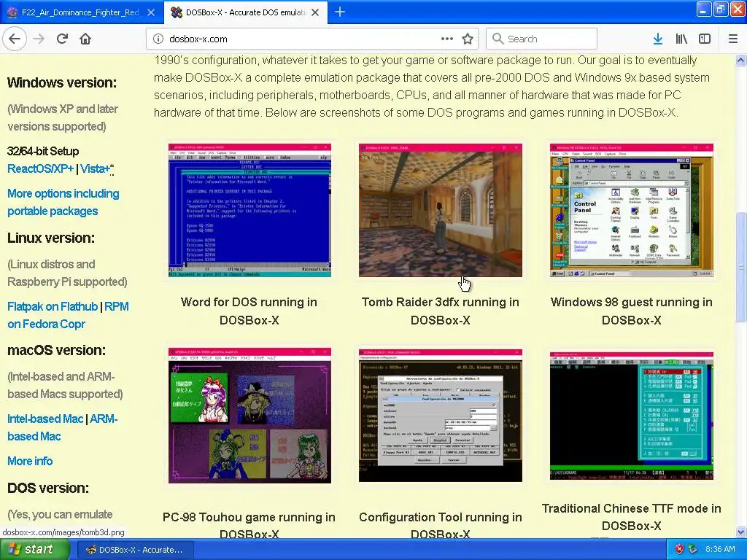Follow the RPM on Fedora Copr link

coord(116,307)
